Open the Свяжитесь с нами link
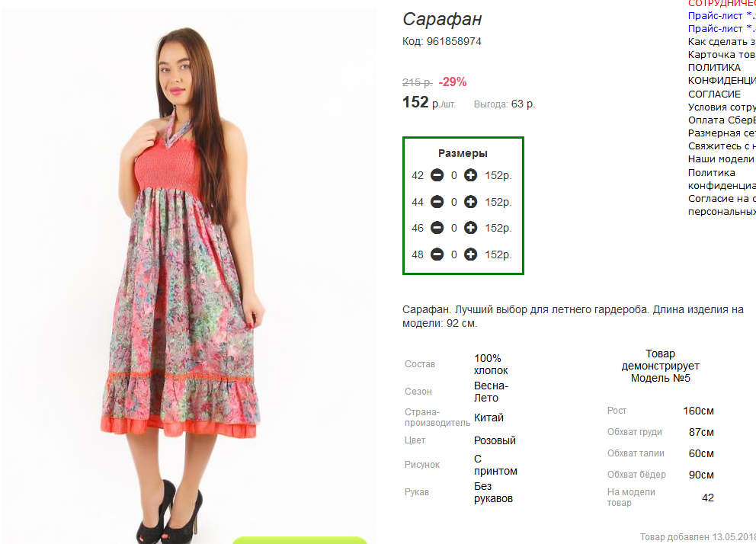The image size is (756, 544). (722, 146)
